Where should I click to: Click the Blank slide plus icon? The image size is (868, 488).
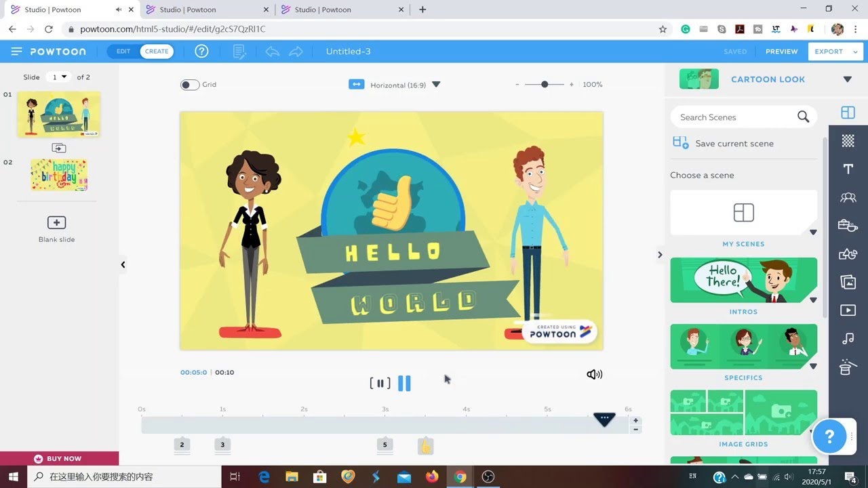click(x=56, y=222)
